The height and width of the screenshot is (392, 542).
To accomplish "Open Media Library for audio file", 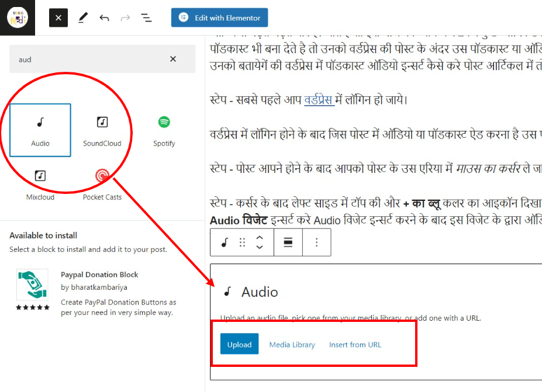I will (292, 345).
